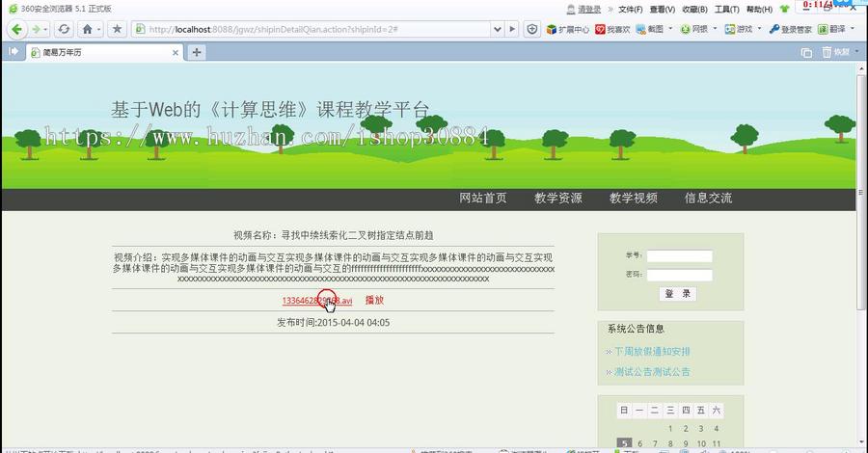
Task: Click the 播放 play link
Action: tap(374, 301)
